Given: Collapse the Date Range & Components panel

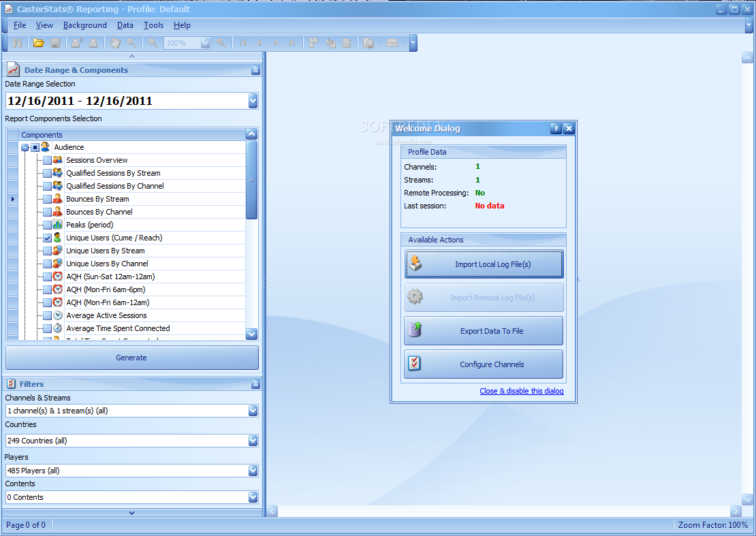Looking at the screenshot, I should tap(255, 70).
